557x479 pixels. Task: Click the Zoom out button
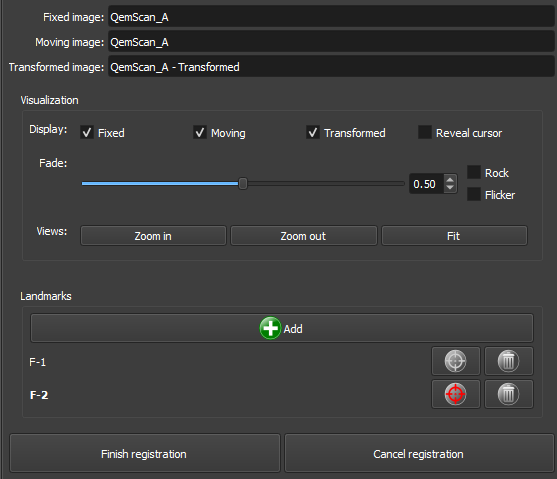tap(303, 236)
